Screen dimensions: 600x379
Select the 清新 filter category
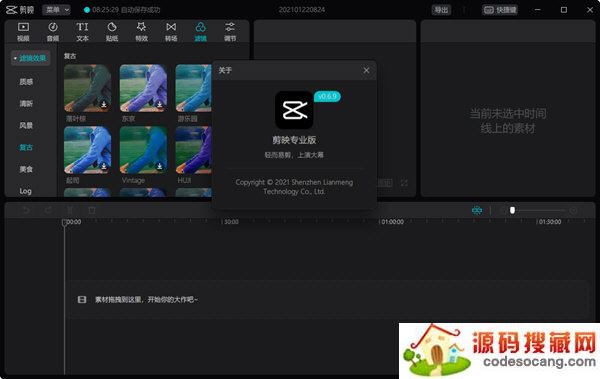pyautogui.click(x=26, y=103)
